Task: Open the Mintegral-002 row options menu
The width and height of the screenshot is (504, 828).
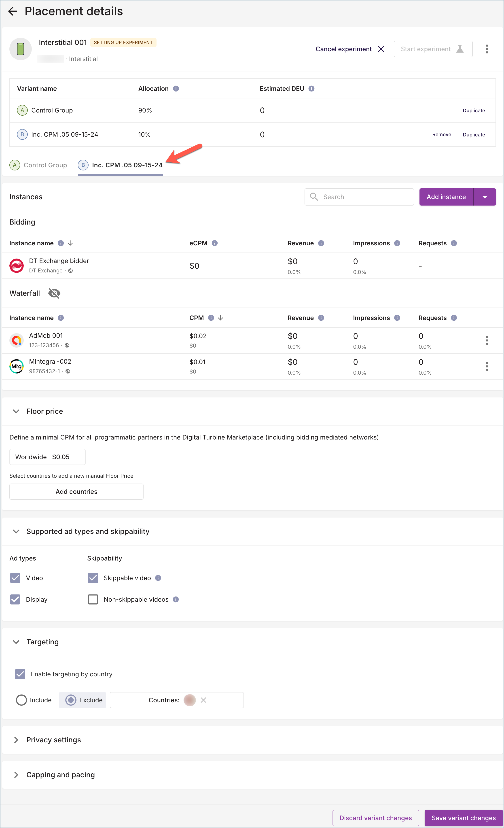Action: click(x=487, y=366)
